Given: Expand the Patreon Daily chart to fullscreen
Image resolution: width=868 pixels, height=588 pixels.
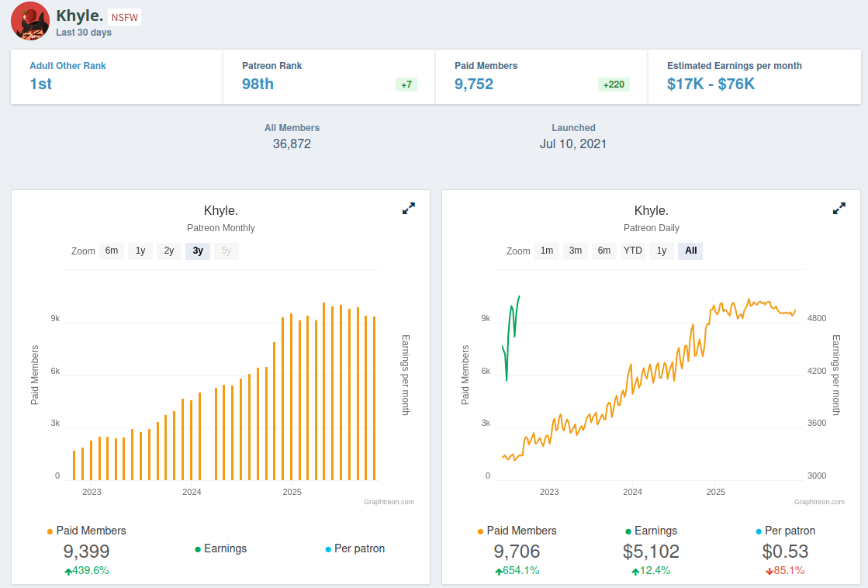Looking at the screenshot, I should click(839, 209).
